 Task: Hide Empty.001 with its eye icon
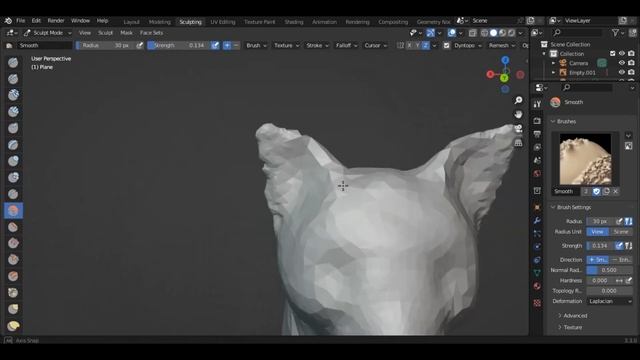tap(622, 72)
